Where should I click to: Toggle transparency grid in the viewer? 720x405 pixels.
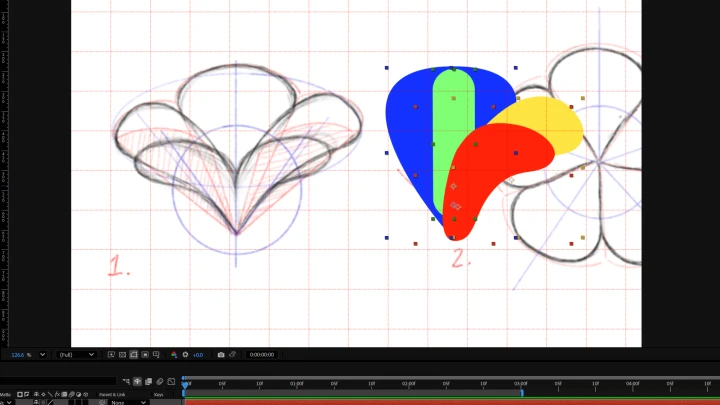122,354
